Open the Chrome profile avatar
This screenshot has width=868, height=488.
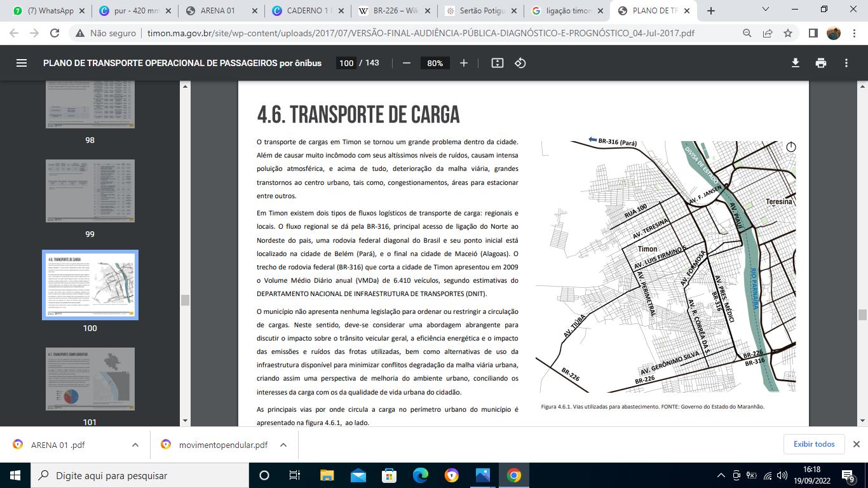(834, 33)
